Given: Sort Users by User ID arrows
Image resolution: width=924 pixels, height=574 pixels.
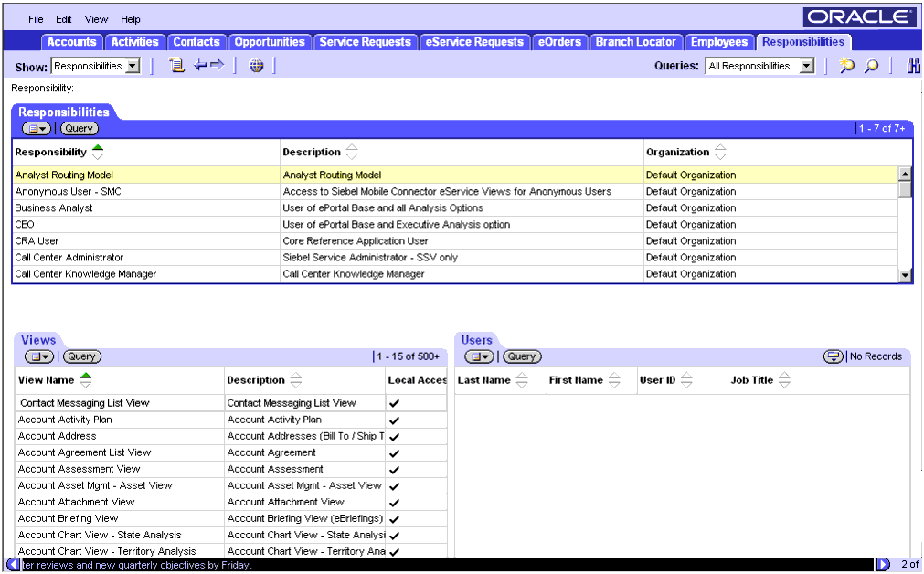Looking at the screenshot, I should pyautogui.click(x=686, y=380).
